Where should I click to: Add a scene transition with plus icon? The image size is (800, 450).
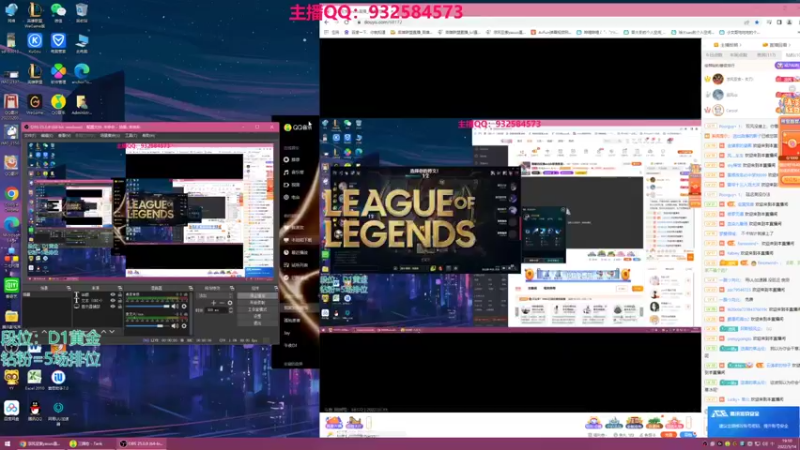(x=213, y=303)
